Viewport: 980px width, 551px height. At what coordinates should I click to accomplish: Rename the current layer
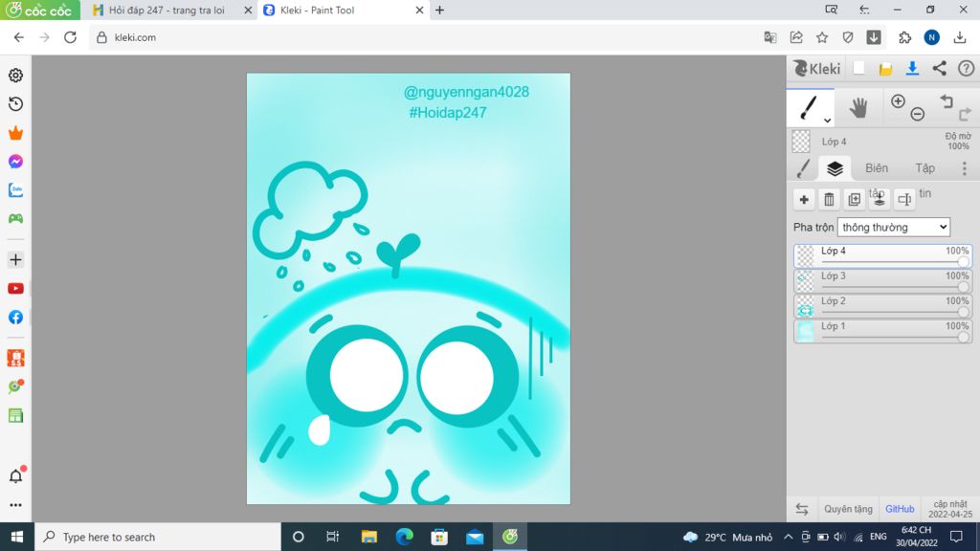click(x=903, y=199)
